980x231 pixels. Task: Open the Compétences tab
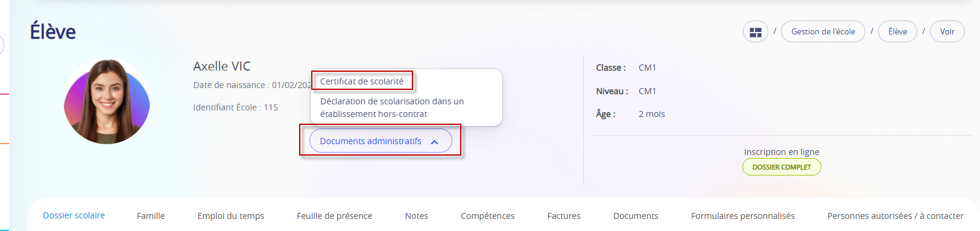coord(488,216)
